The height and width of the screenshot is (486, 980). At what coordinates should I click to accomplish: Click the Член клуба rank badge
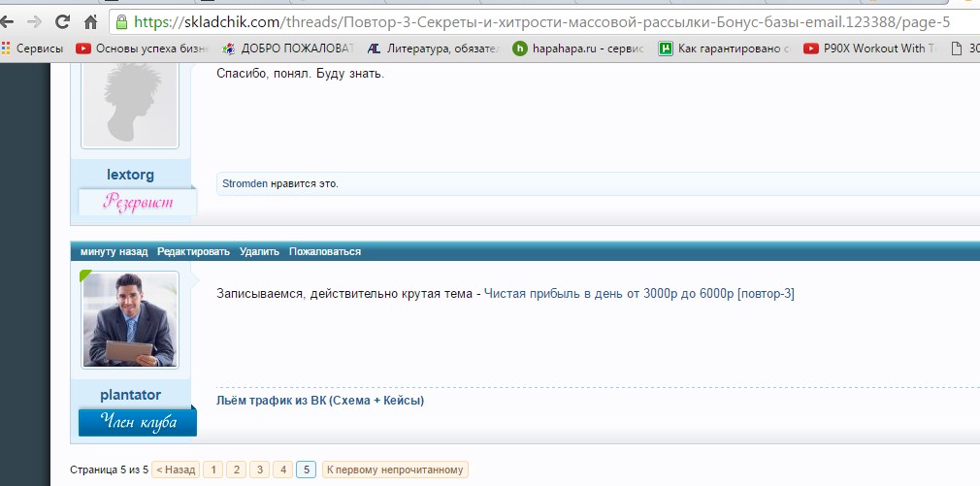click(x=138, y=422)
